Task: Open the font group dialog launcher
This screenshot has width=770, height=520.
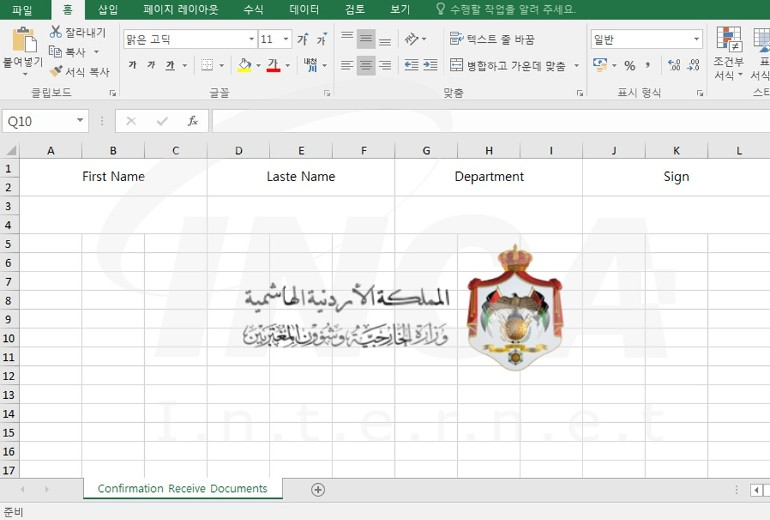Action: click(x=327, y=93)
